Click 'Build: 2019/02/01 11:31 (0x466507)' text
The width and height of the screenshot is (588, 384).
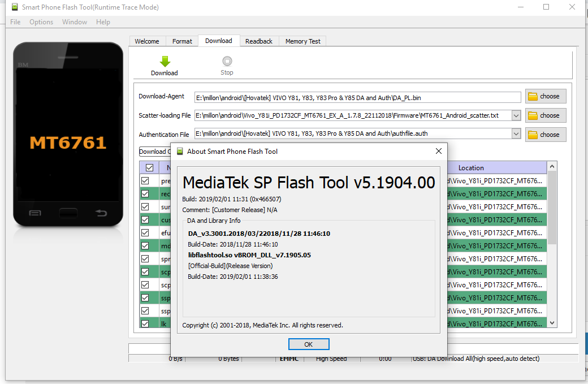point(231,199)
